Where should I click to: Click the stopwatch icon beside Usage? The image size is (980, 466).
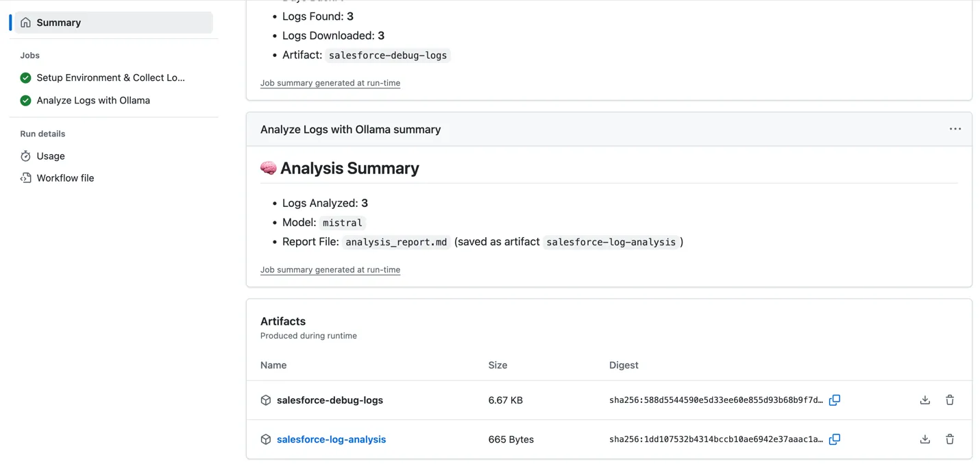(x=25, y=156)
